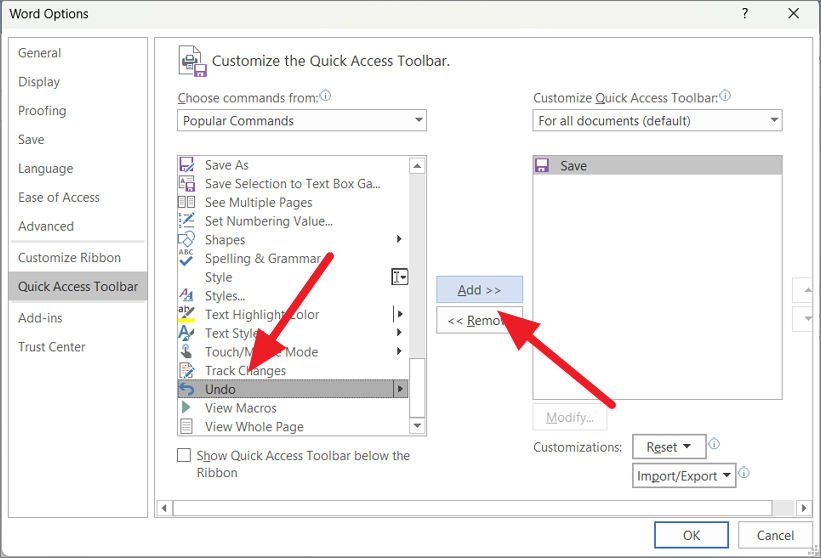821x558 pixels.
Task: Open the For all documents dropdown
Action: [657, 121]
